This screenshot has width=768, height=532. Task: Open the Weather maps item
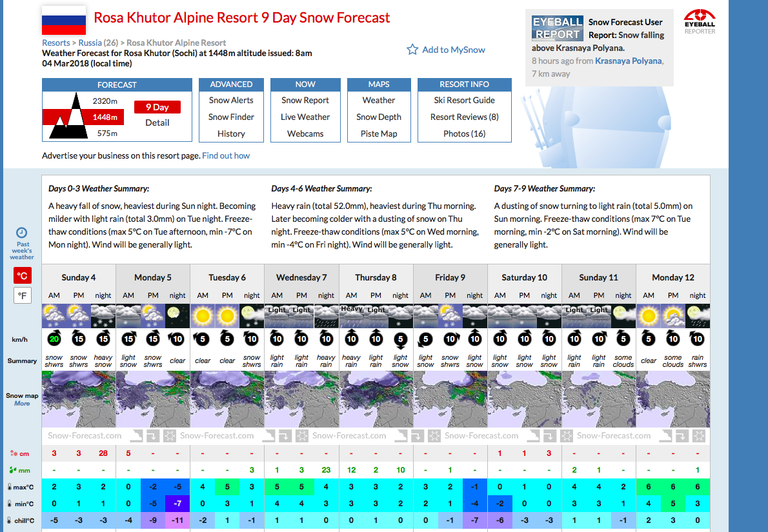coord(379,101)
